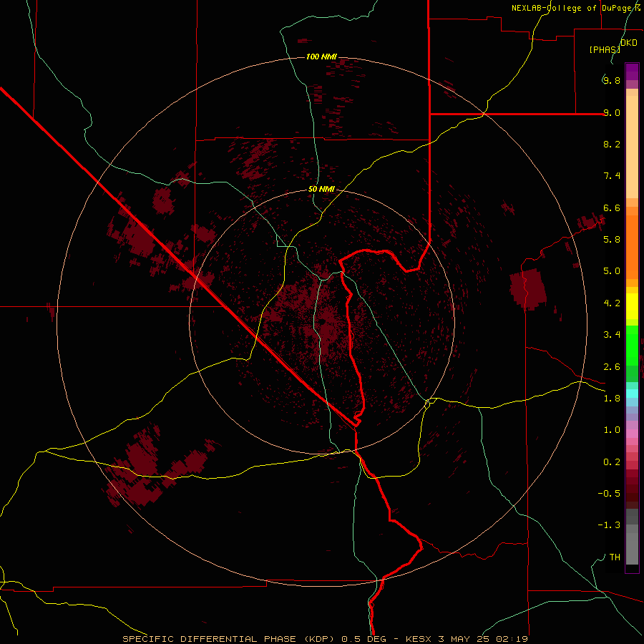
Task: Click the 2.6 scale value label
Action: [612, 367]
